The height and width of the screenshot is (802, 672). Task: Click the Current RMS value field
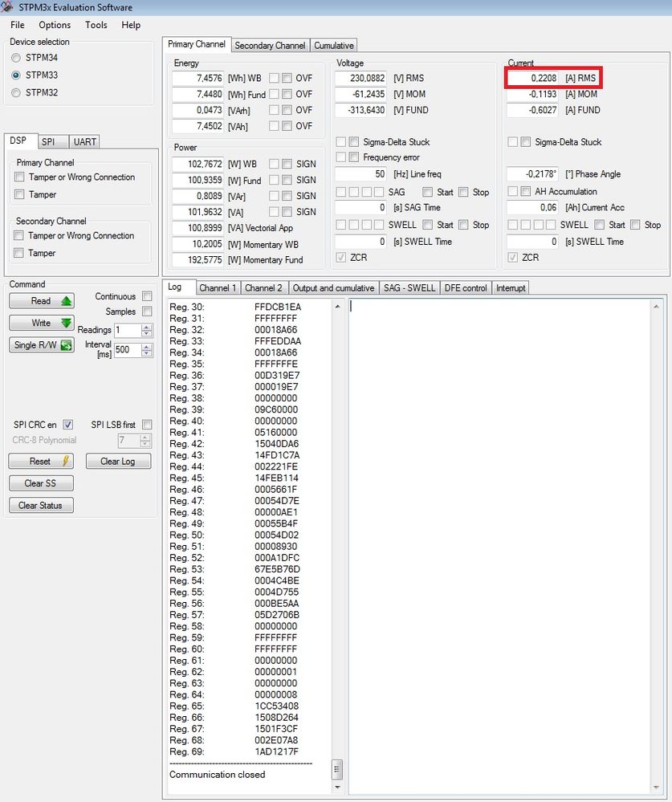pyautogui.click(x=532, y=78)
